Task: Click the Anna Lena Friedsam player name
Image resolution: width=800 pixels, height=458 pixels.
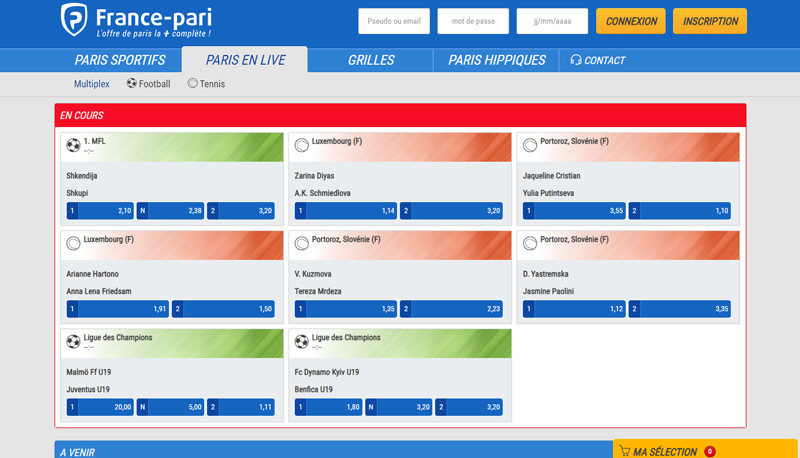Action: [99, 291]
